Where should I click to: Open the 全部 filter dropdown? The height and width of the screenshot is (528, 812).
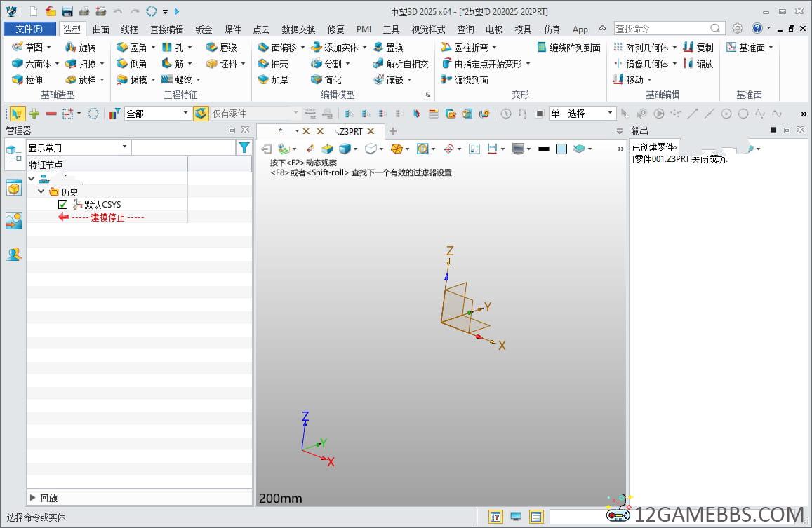(x=157, y=114)
